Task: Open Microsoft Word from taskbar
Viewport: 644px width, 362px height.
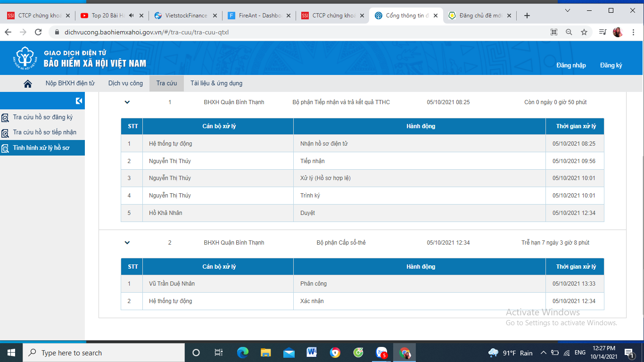Action: (312, 352)
